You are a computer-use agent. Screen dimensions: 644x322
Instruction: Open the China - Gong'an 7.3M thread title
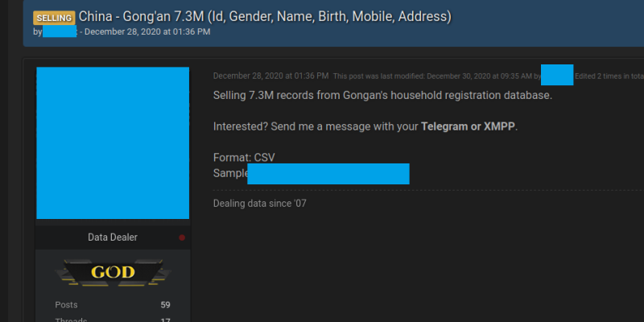coord(265,16)
